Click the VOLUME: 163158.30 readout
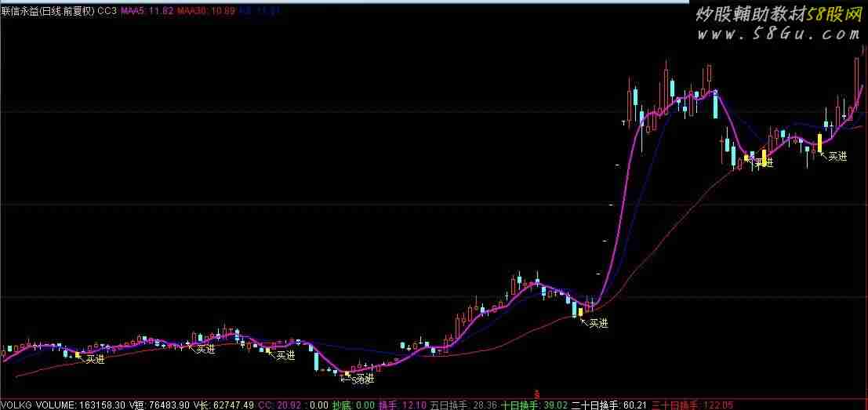This screenshot has width=868, height=410. tap(81, 405)
